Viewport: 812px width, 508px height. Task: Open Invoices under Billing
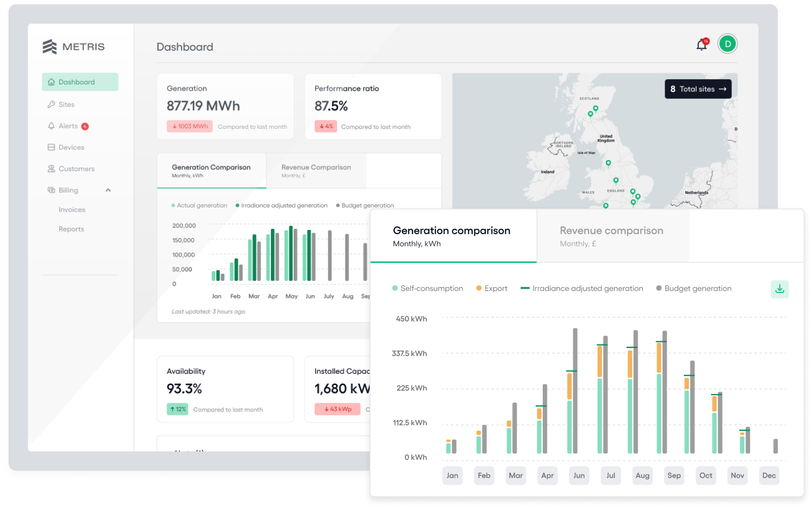coord(72,210)
